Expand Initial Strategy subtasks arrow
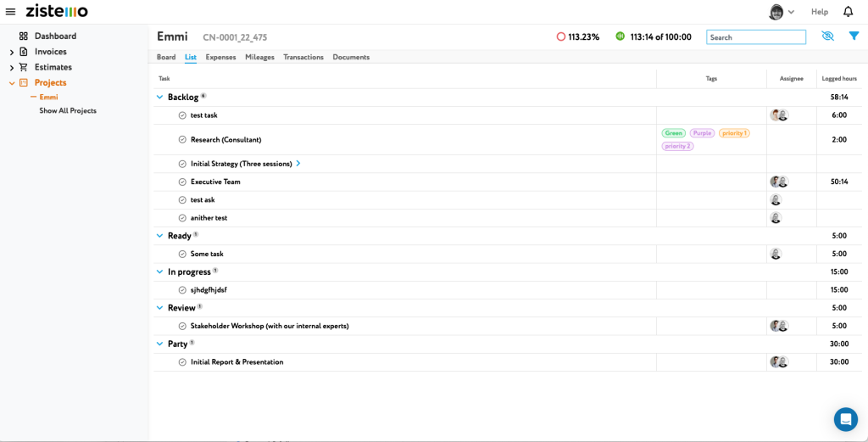Image resolution: width=868 pixels, height=442 pixels. coord(298,164)
